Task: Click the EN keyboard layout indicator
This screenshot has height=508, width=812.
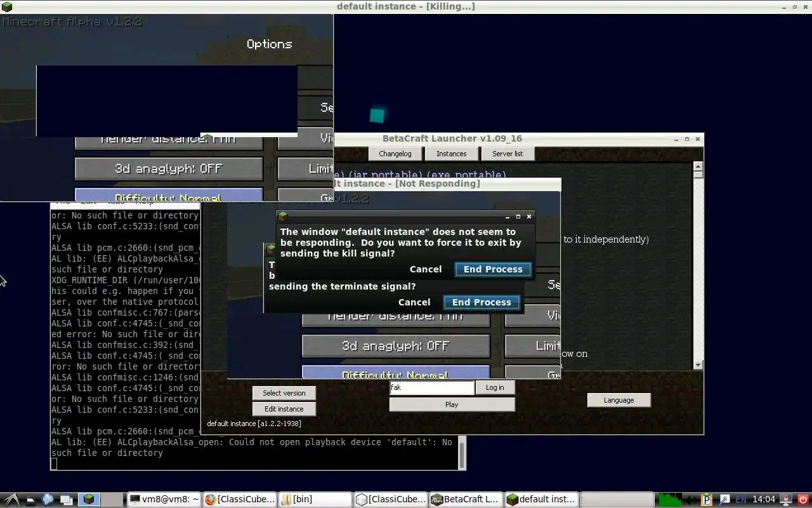Action: click(x=740, y=500)
